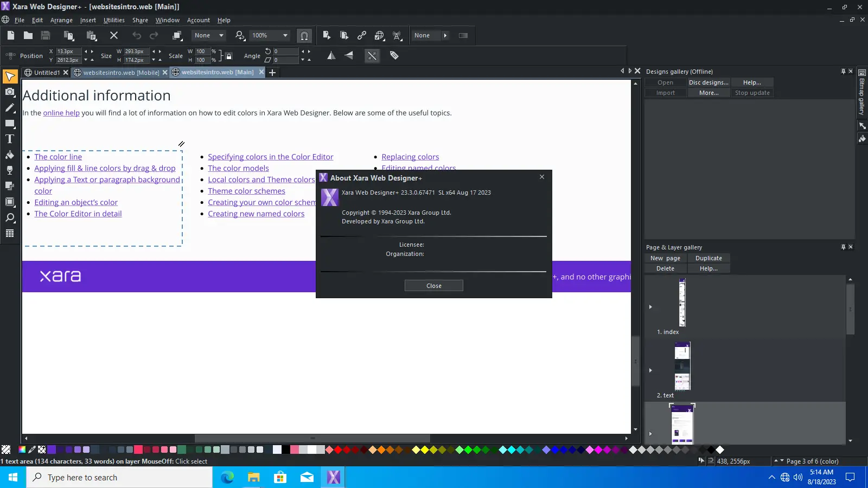The height and width of the screenshot is (488, 868).
Task: Open the 100% zoom dropdown
Action: click(270, 36)
